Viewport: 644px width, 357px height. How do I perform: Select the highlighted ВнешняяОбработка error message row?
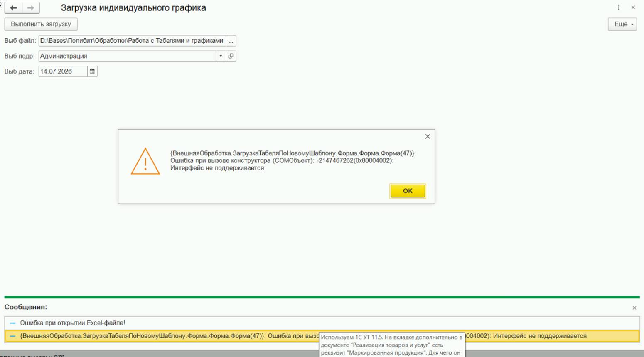click(322, 336)
